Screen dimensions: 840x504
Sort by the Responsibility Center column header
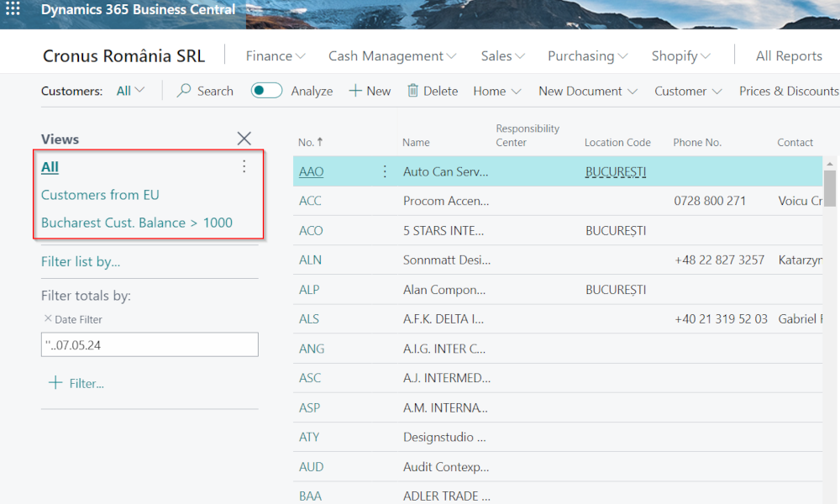[528, 135]
